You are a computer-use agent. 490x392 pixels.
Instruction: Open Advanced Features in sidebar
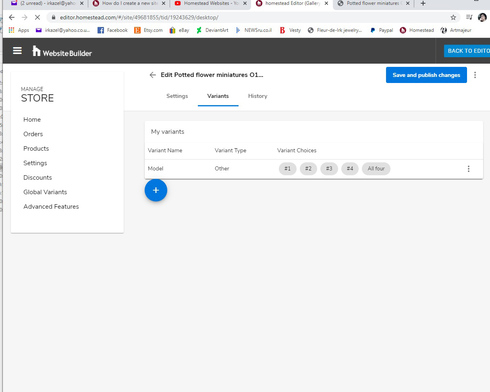click(51, 207)
